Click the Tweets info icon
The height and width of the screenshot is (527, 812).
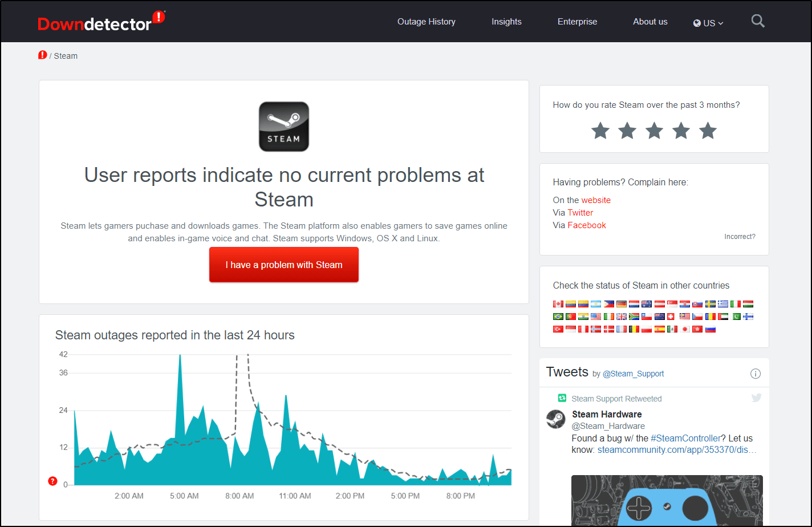756,374
